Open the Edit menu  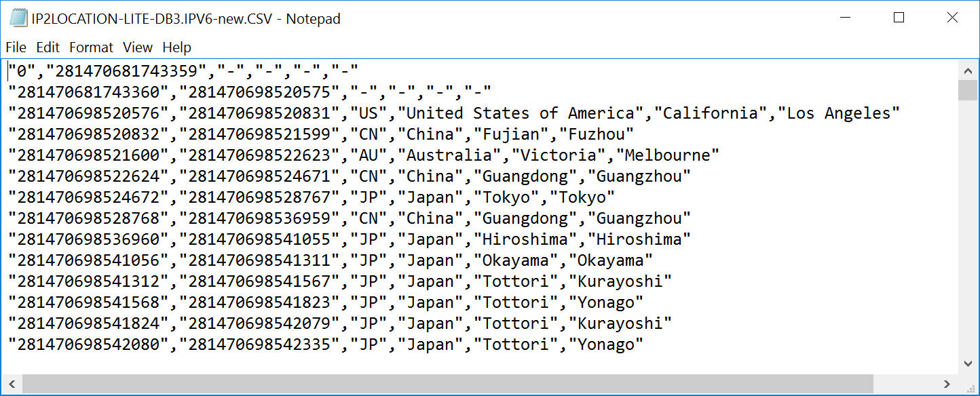point(48,47)
